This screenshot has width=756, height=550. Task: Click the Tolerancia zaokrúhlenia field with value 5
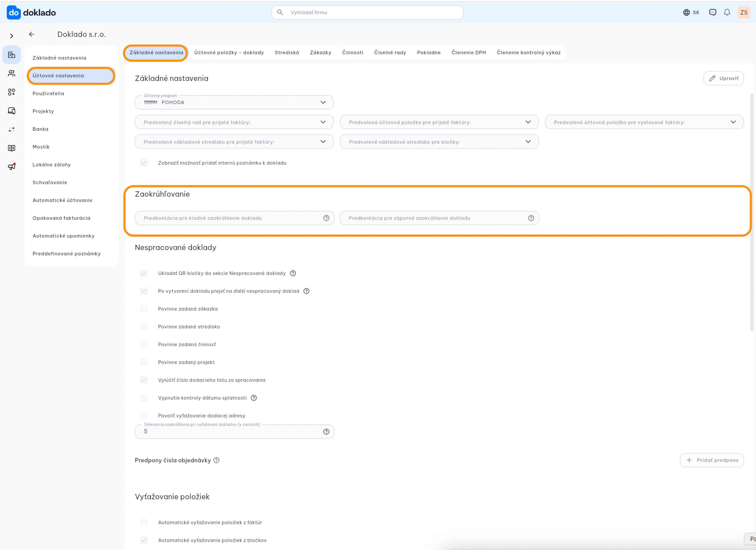[234, 432]
